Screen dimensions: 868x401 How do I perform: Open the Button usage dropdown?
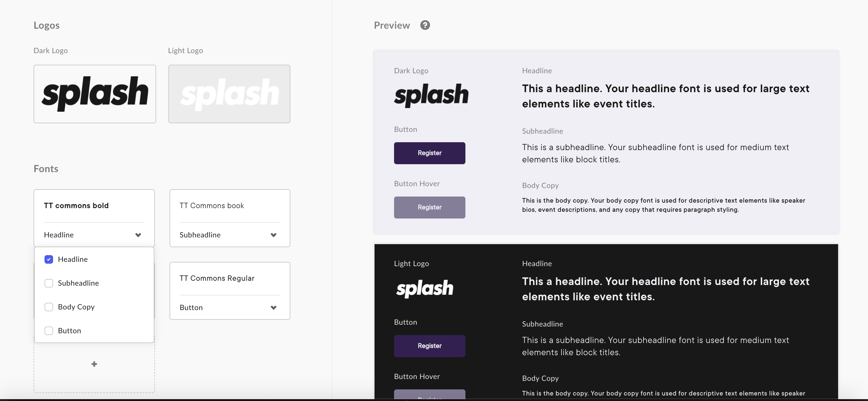pyautogui.click(x=230, y=308)
